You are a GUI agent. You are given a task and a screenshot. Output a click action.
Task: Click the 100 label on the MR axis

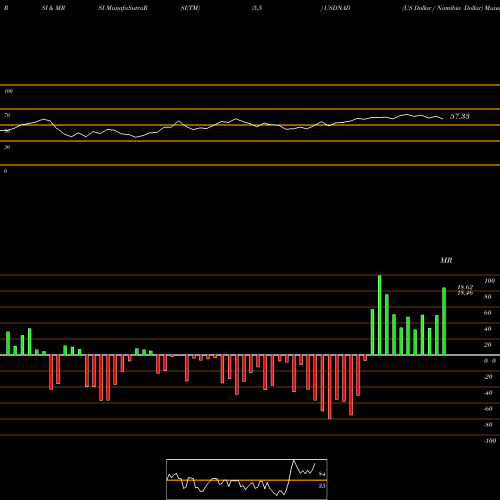click(x=489, y=281)
